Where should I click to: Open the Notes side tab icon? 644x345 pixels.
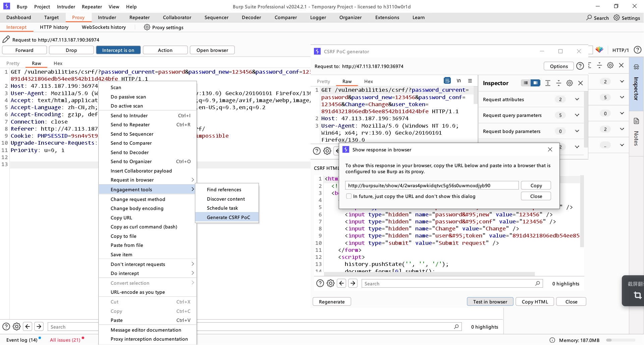point(636,121)
